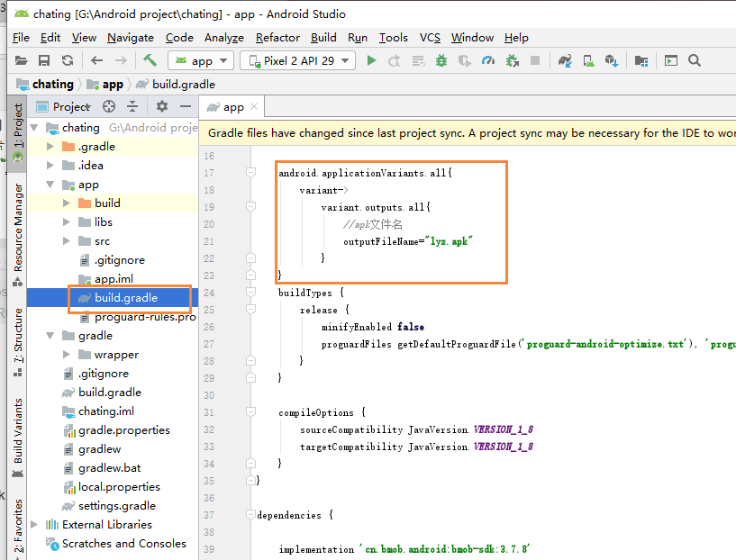Click the Debug app bug icon
The image size is (736, 560).
(441, 60)
